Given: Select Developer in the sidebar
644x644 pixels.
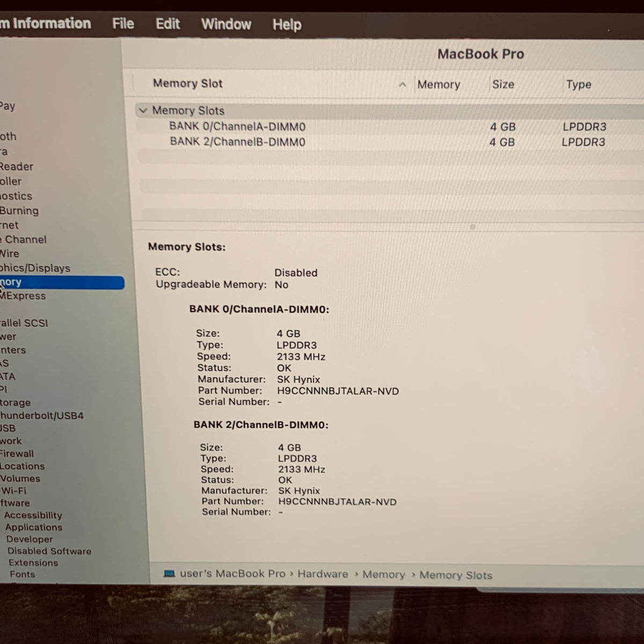Looking at the screenshot, I should 30,539.
